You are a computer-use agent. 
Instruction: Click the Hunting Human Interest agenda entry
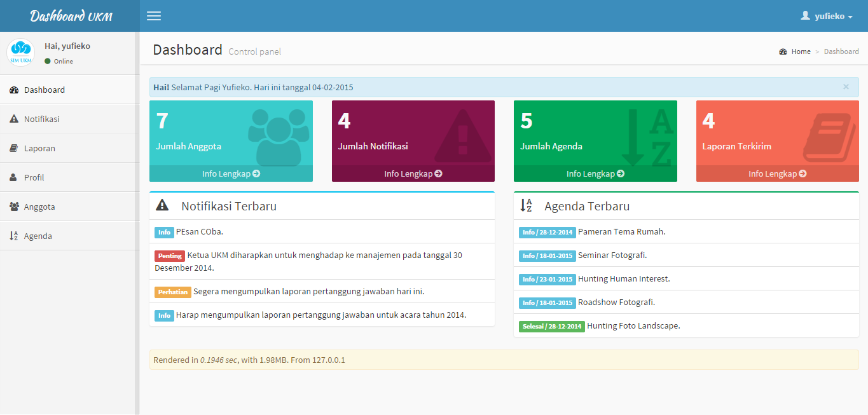(x=624, y=278)
